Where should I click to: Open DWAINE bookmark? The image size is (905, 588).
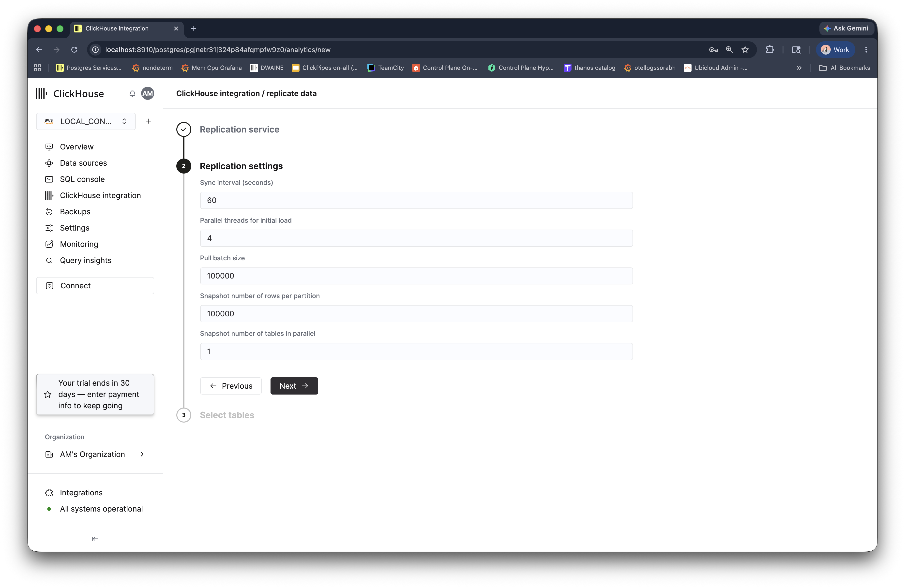tap(267, 68)
